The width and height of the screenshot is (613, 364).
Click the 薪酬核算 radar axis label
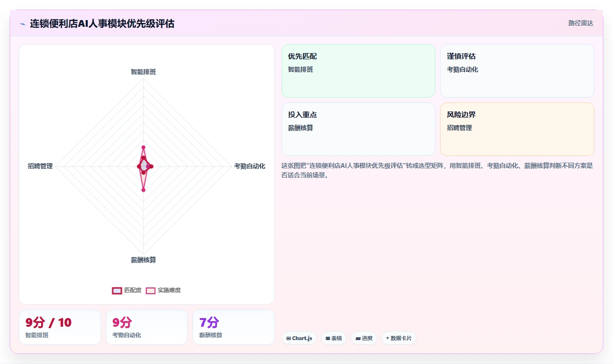tap(143, 260)
